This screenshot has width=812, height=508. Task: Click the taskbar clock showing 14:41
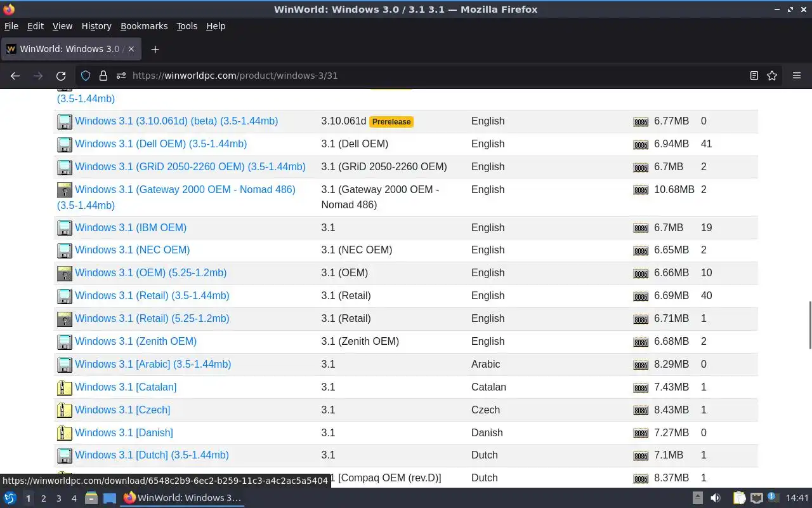pyautogui.click(x=797, y=498)
